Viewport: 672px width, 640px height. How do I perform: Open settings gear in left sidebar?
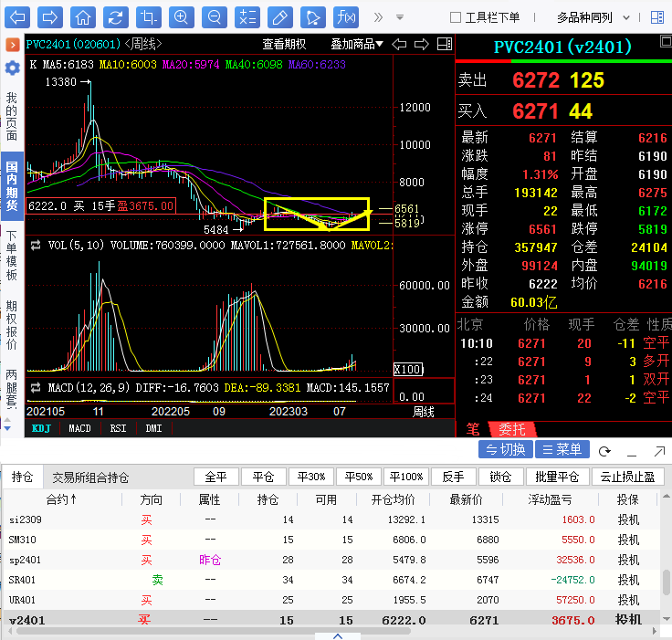12,68
